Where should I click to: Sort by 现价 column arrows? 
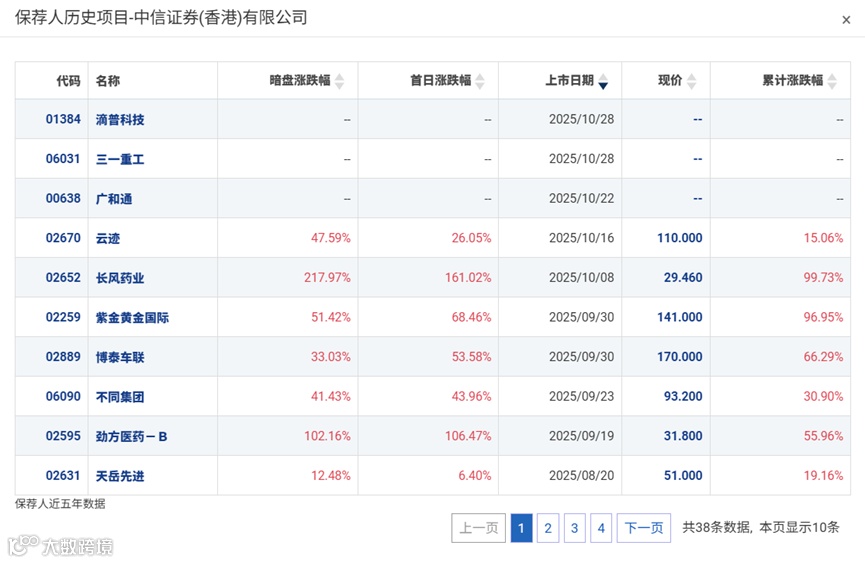[x=691, y=81]
